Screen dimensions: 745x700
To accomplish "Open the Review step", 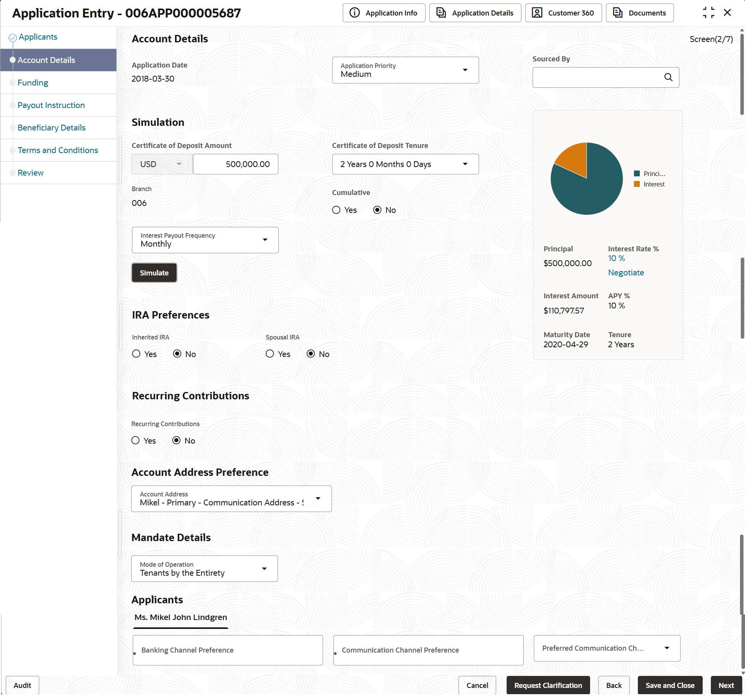I will pyautogui.click(x=31, y=173).
